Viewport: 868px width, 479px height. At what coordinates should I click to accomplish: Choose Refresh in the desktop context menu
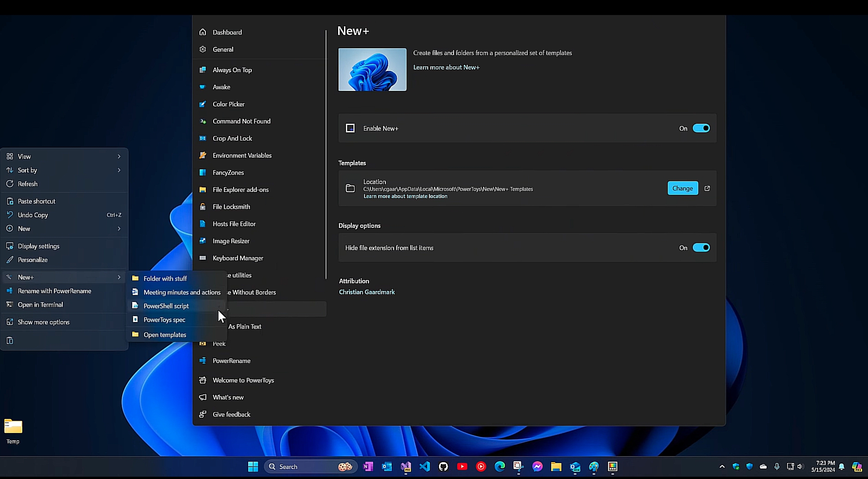tap(64, 184)
